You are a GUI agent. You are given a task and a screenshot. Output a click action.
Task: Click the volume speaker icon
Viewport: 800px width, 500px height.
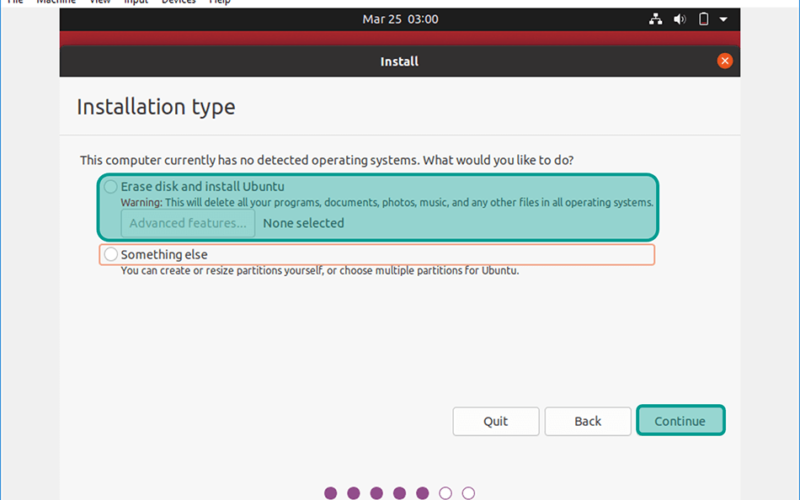point(680,19)
